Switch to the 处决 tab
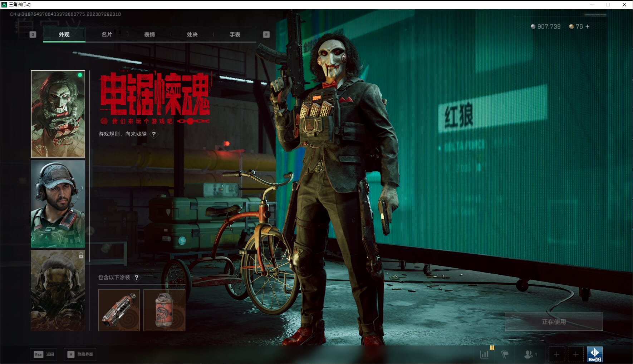The height and width of the screenshot is (364, 633). pyautogui.click(x=192, y=35)
